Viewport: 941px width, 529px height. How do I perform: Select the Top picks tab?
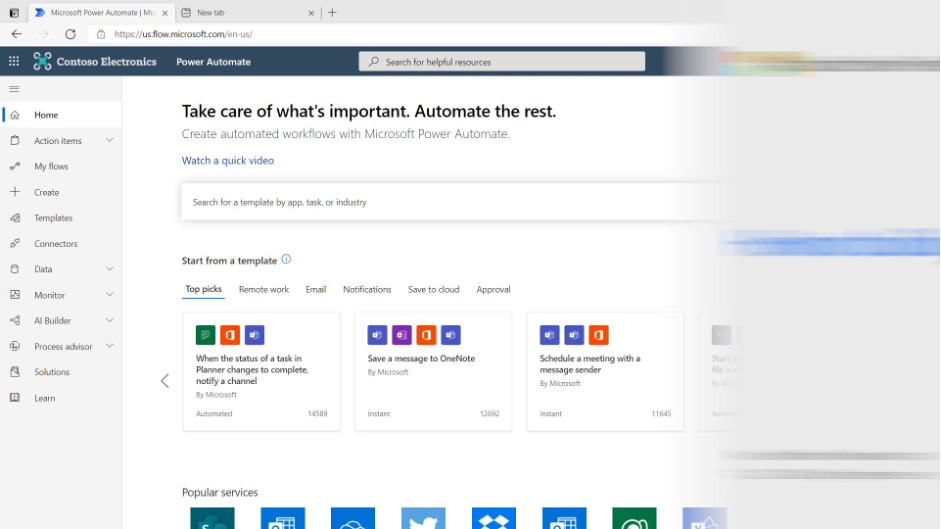click(203, 289)
